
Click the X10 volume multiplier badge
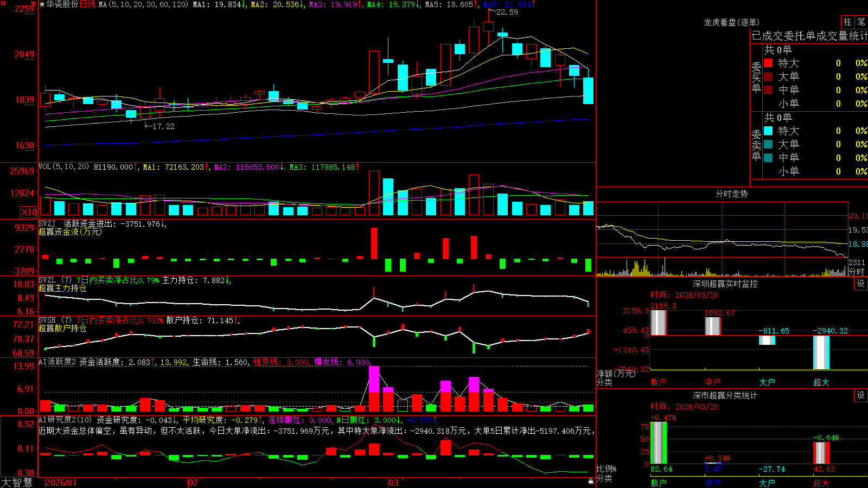click(x=29, y=212)
